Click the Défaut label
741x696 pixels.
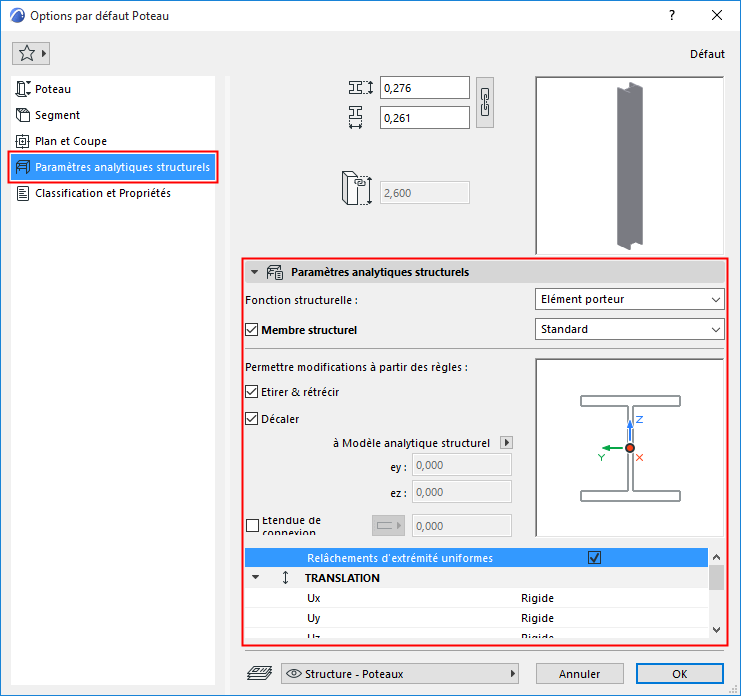click(x=707, y=54)
